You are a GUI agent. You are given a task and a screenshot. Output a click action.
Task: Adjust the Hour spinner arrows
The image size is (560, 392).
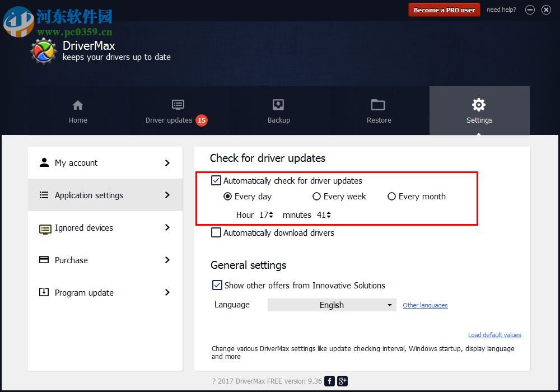tap(271, 214)
